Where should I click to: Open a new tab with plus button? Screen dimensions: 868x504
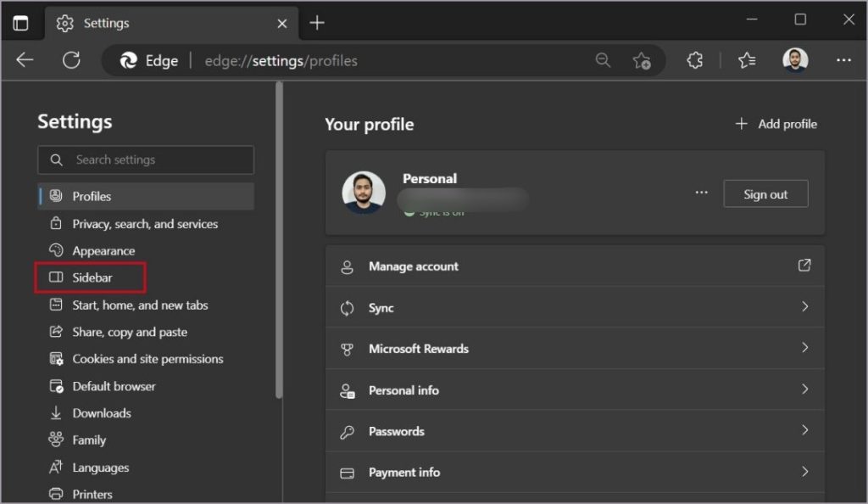coord(317,23)
